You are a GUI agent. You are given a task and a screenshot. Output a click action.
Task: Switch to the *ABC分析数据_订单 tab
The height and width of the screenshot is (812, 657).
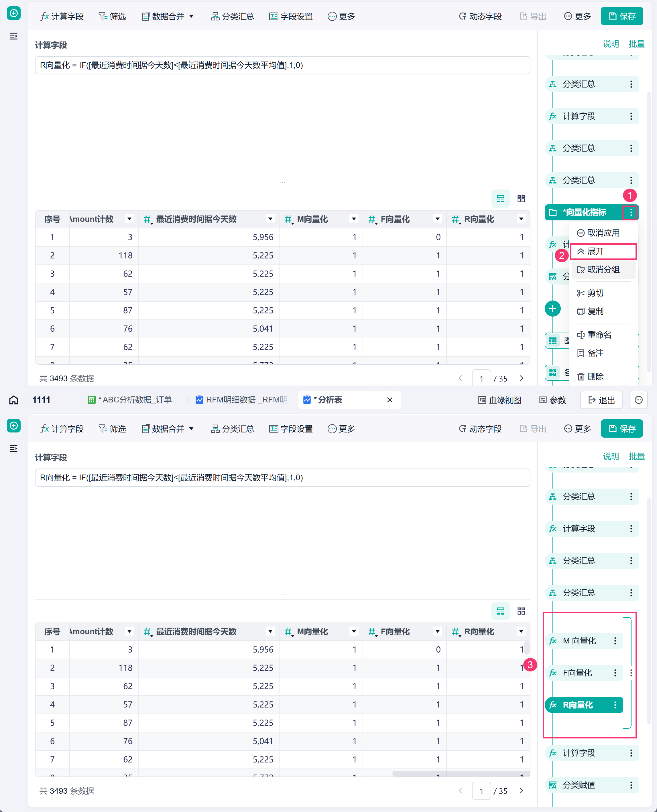[129, 400]
